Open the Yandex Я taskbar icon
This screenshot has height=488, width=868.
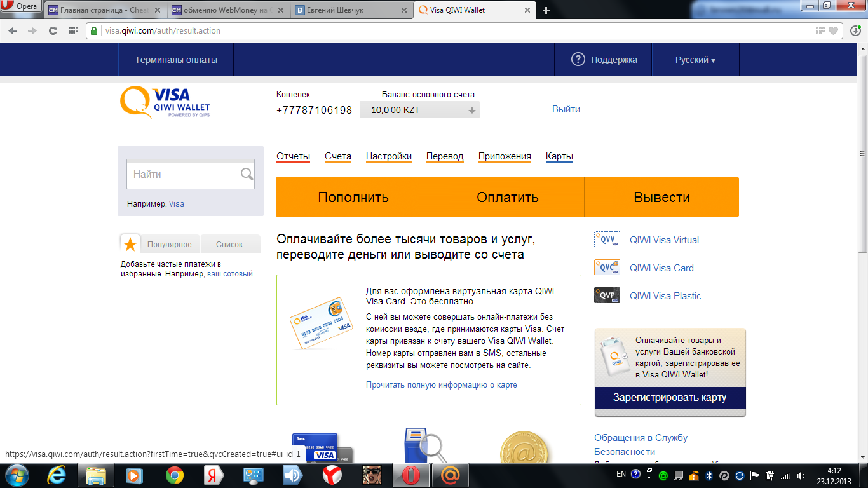[x=214, y=475]
